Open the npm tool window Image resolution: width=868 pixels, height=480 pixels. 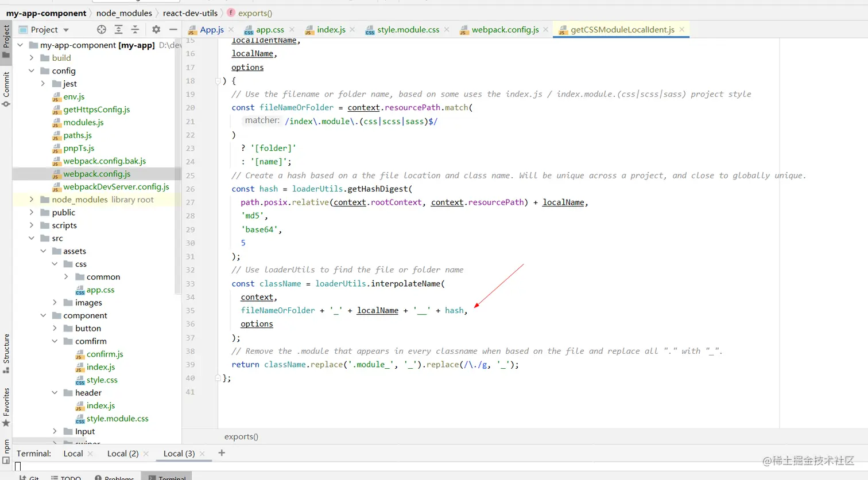tap(6, 451)
